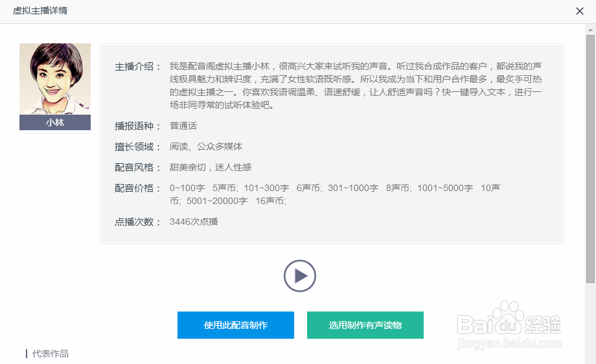Select the 主播介绍 label
Viewport: 596px width, 364px height.
pyautogui.click(x=137, y=67)
